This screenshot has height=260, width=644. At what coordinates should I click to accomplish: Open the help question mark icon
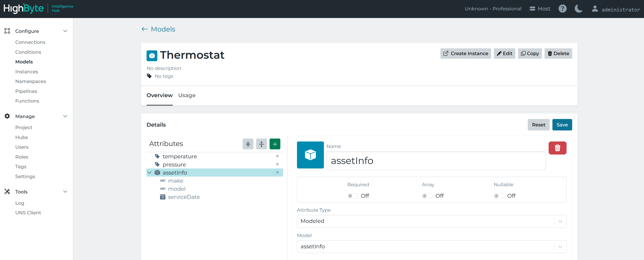coord(562,9)
